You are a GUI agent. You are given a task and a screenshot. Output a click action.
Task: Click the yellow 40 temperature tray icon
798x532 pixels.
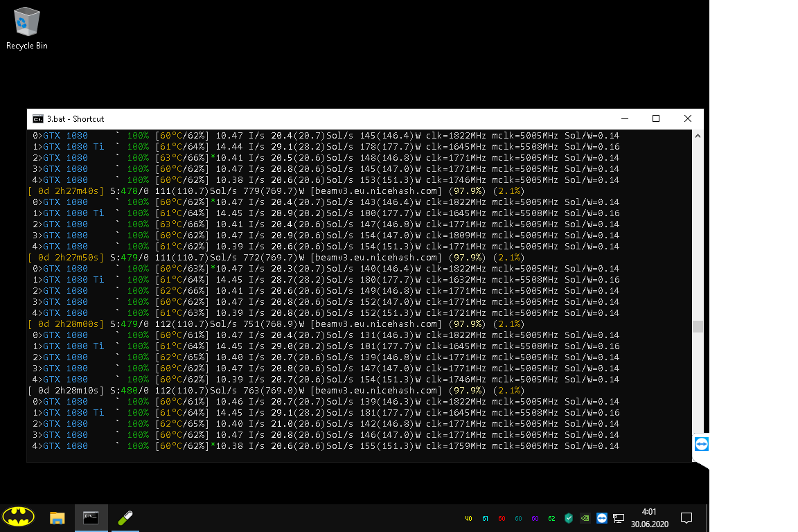468,519
